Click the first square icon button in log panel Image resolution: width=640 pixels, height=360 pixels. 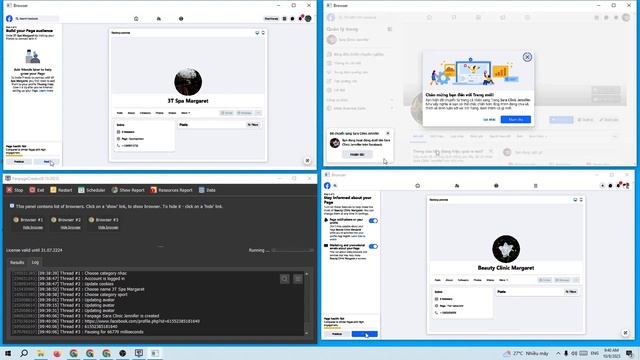click(284, 279)
